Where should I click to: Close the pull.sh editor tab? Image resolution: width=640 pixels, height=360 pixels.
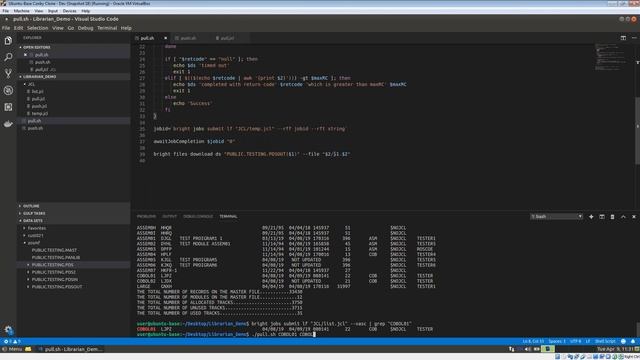click(x=165, y=38)
